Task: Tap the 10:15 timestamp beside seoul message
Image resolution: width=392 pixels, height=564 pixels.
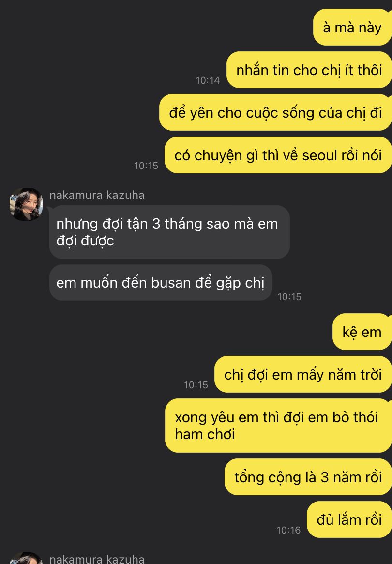Action: pos(146,166)
